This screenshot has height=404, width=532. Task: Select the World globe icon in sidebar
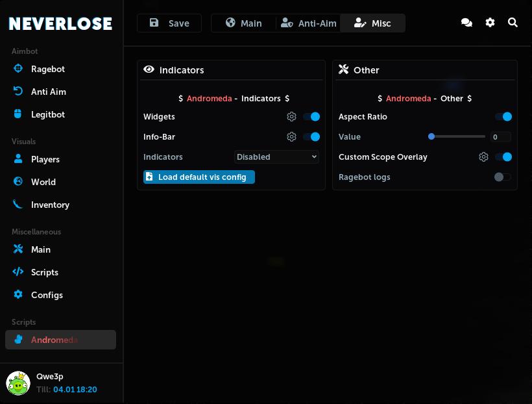pos(18,182)
